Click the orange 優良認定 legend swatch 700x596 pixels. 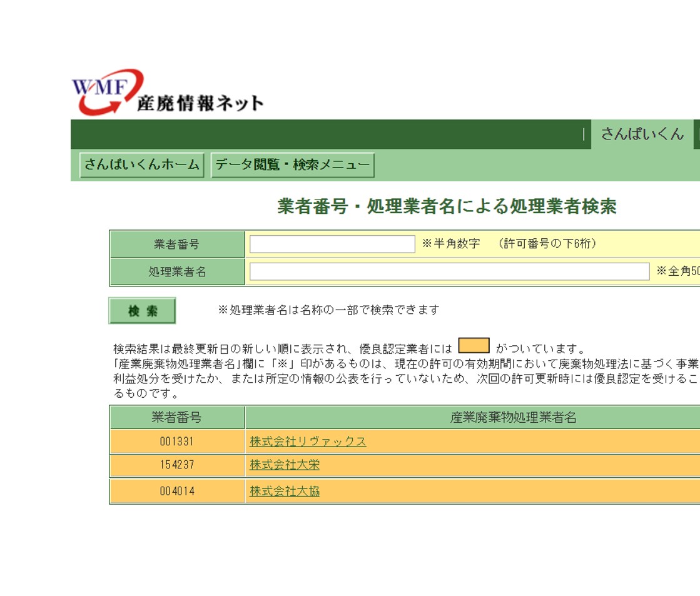coord(474,346)
